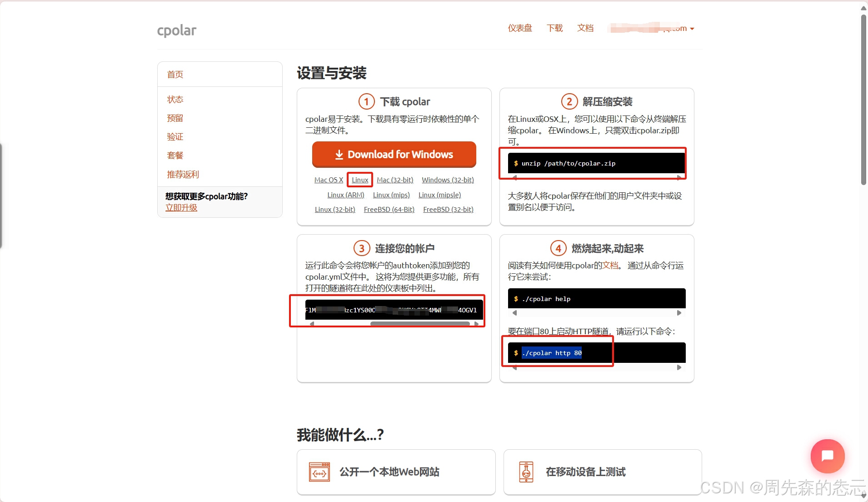Click the mobile device testing icon
Screen dimensions: 868x502
526,472
